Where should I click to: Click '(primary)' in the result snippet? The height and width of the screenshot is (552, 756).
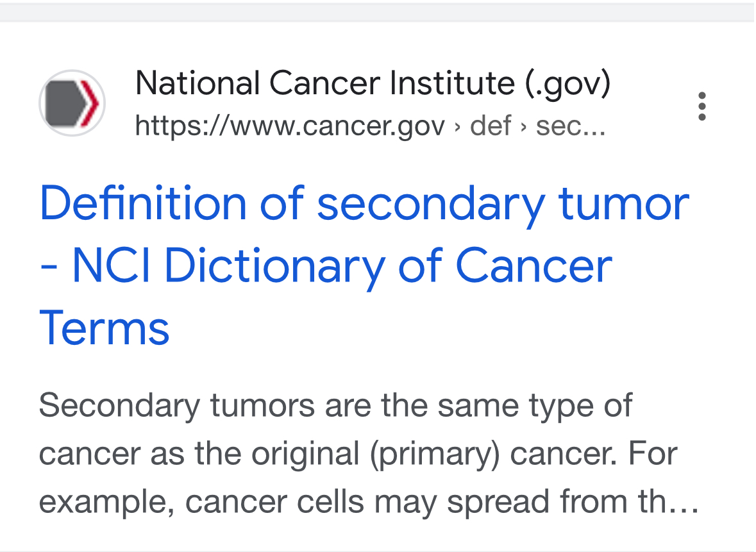point(435,454)
